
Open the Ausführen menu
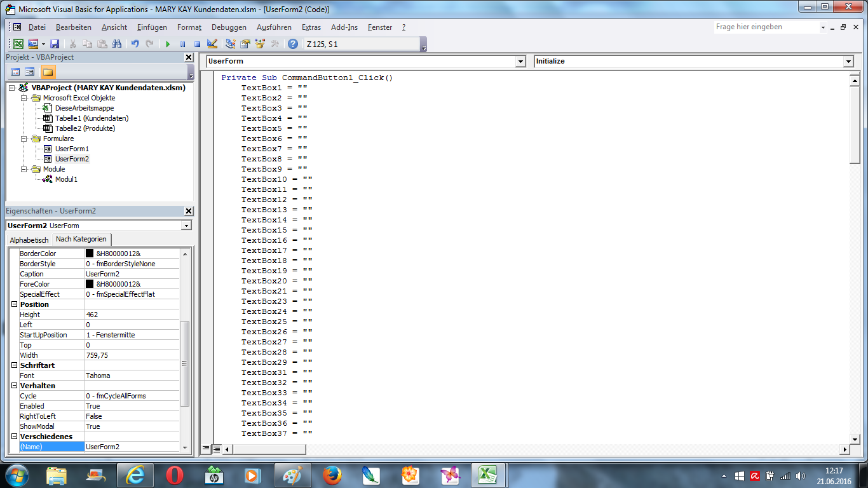[274, 27]
